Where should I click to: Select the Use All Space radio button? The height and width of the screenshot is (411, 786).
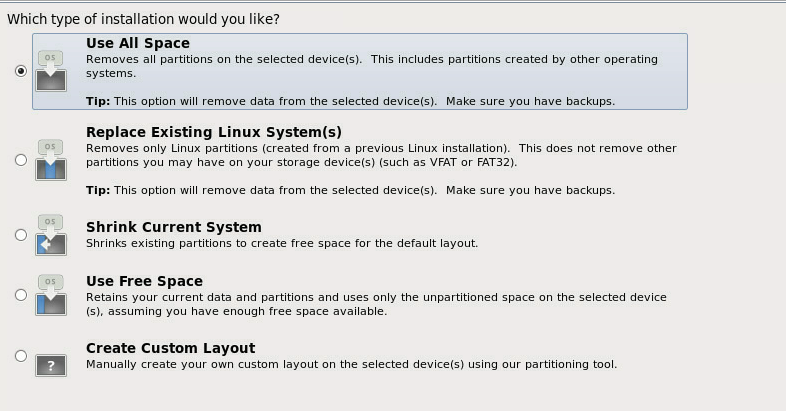(x=21, y=71)
